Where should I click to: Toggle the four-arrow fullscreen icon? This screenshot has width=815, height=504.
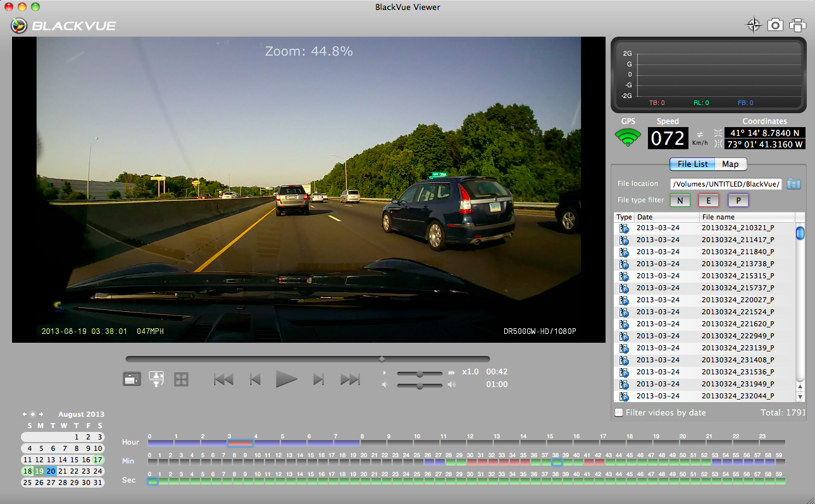[x=182, y=379]
